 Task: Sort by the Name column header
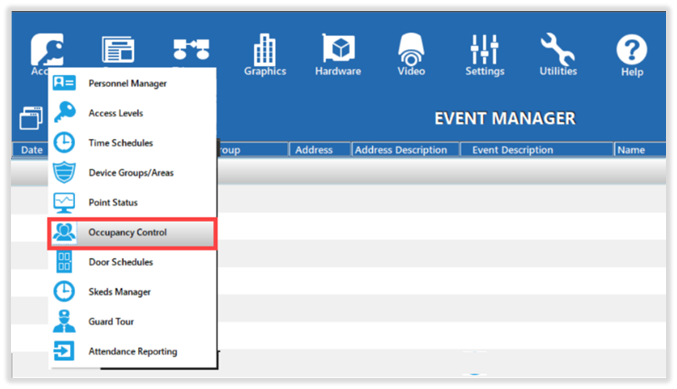coord(639,149)
